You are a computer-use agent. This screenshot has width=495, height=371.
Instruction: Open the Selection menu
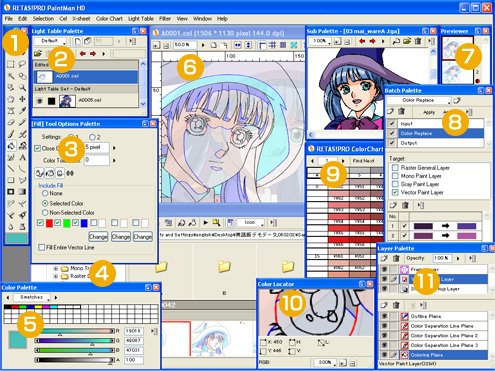pos(43,19)
